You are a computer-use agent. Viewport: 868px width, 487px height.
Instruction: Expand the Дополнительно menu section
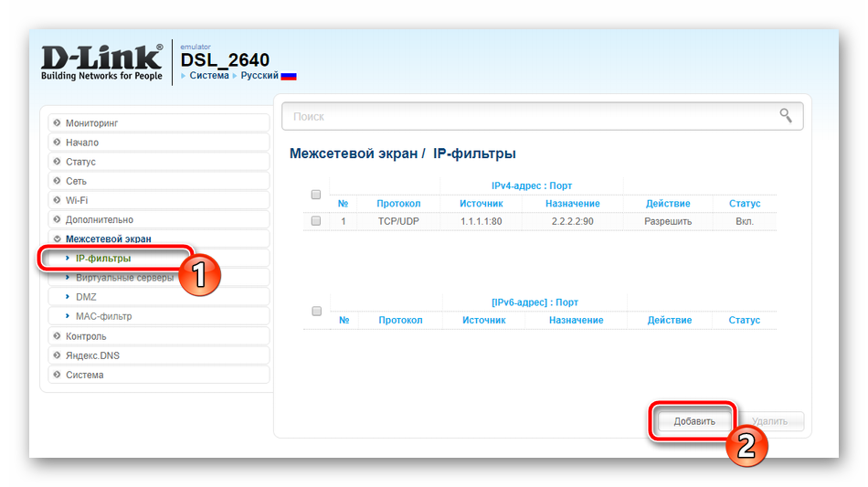click(159, 219)
